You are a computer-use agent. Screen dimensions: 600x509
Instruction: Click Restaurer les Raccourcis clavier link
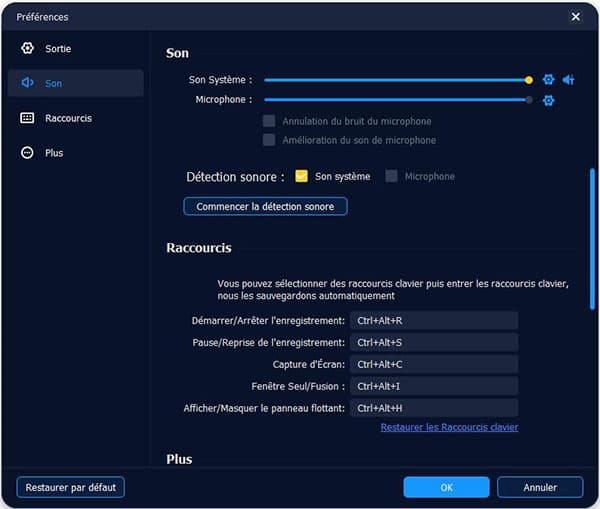[x=449, y=427]
